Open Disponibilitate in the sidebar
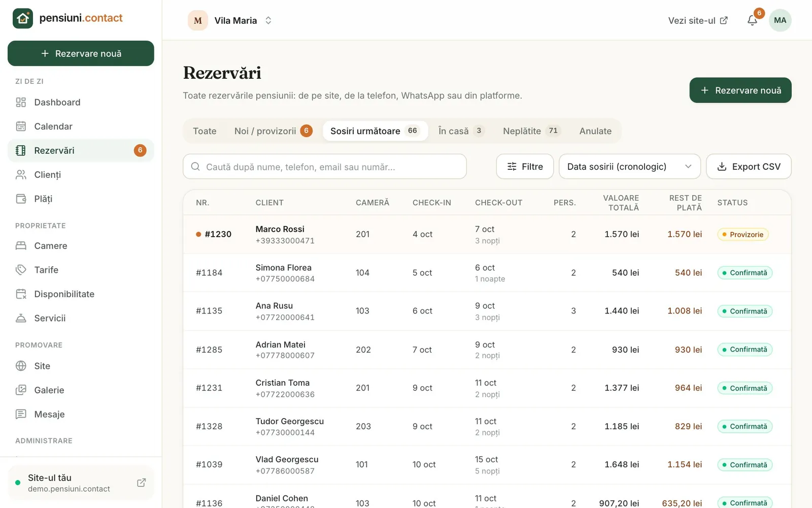The width and height of the screenshot is (812, 508). [x=81, y=294]
